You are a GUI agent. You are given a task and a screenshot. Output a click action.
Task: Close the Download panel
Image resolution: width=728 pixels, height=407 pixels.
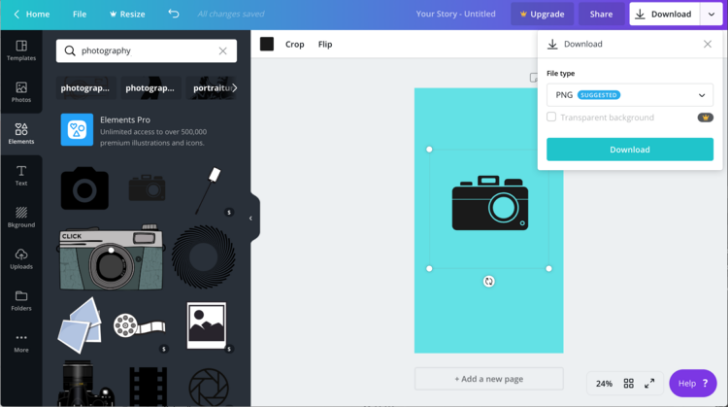[707, 44]
